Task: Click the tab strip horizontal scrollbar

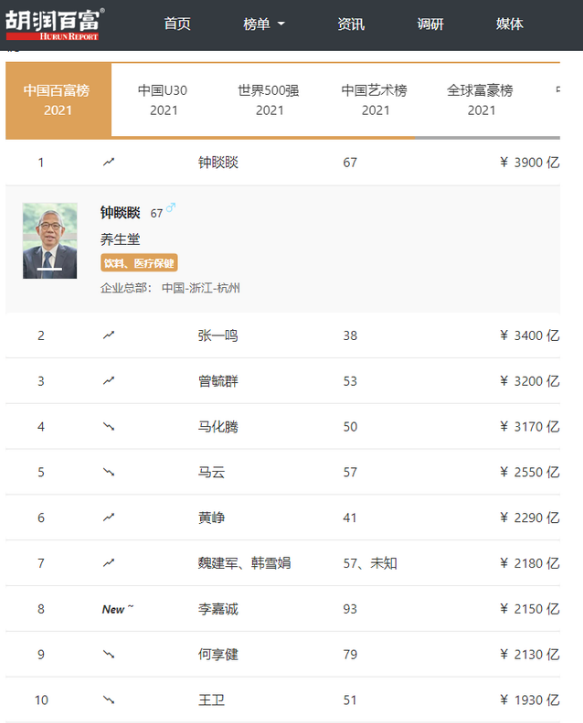Action: point(283,137)
